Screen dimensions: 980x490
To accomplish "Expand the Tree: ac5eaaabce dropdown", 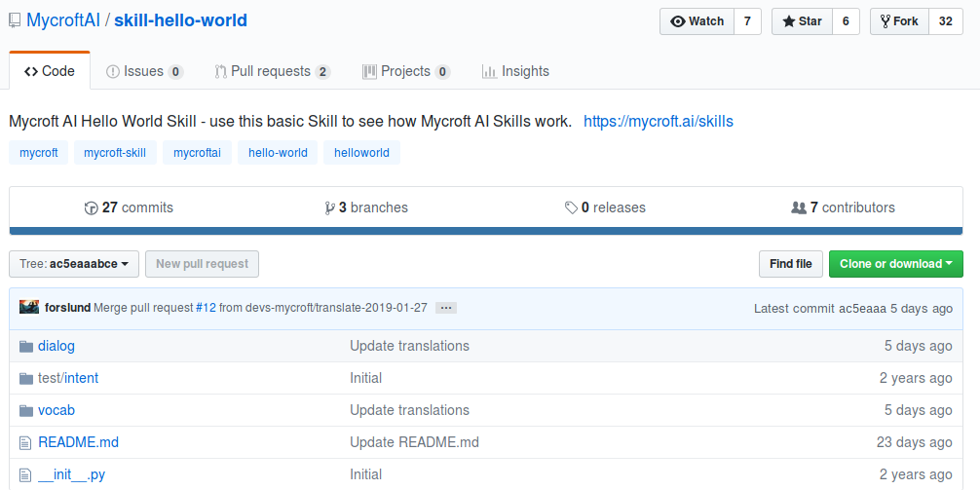I will (x=74, y=264).
